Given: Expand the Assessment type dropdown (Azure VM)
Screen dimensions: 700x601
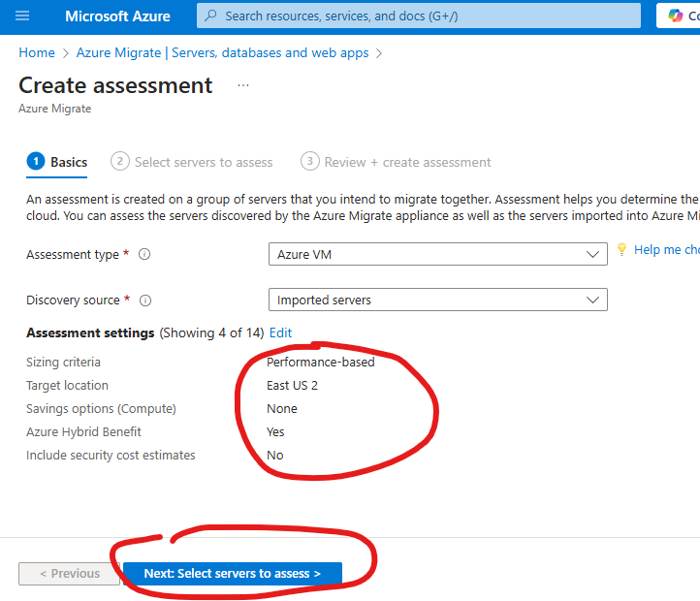Looking at the screenshot, I should point(437,254).
